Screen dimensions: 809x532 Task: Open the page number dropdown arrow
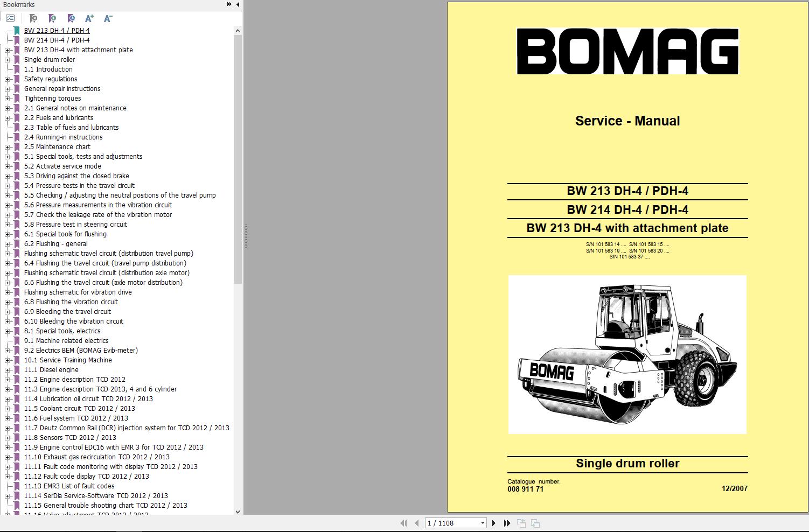coord(482,522)
